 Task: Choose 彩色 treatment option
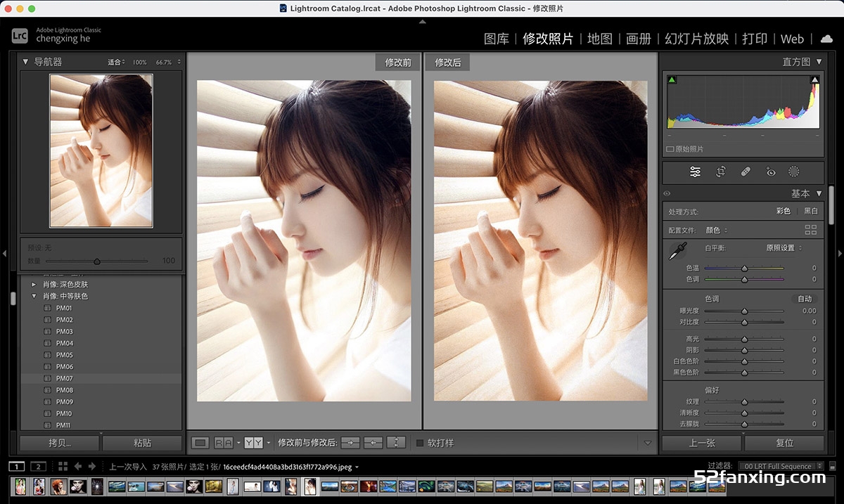click(784, 211)
